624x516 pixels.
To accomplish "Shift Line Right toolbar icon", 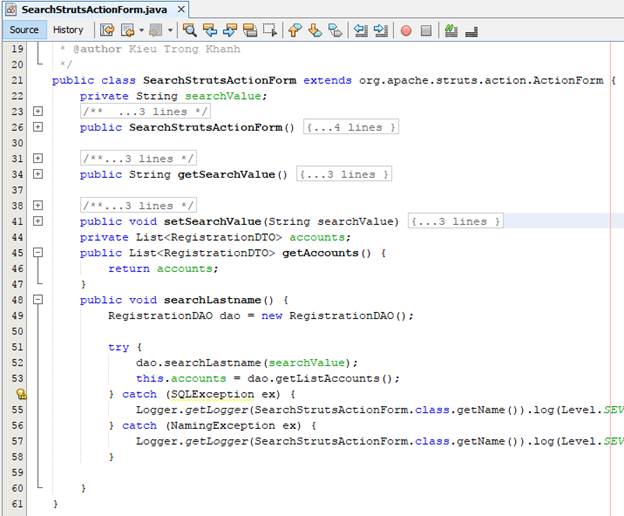I will click(x=381, y=30).
